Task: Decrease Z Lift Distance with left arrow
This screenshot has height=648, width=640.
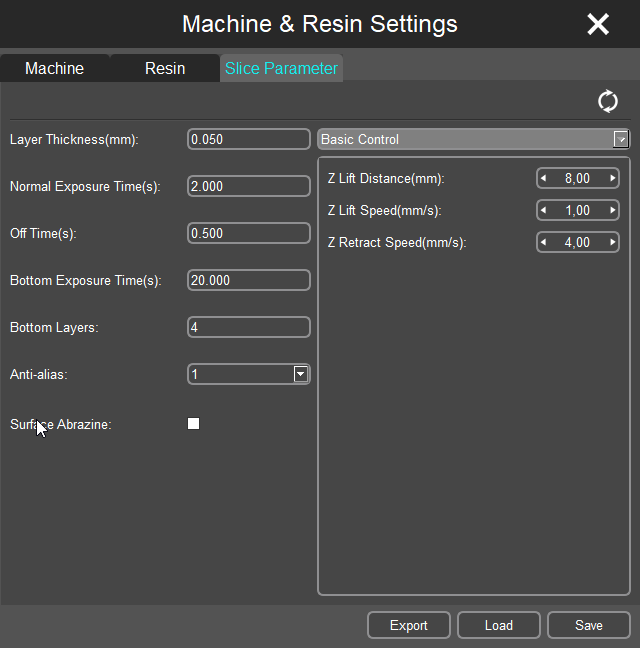Action: (543, 179)
